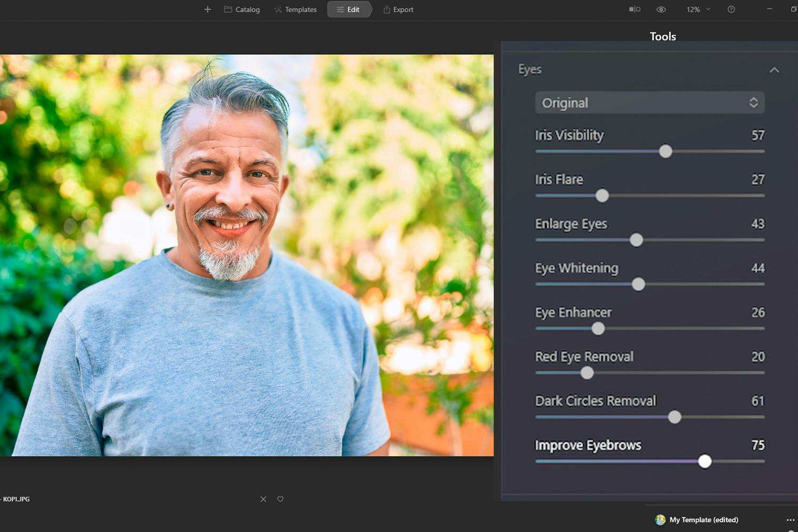Click the Dark Circles Removal slider handle
Viewport: 798px width, 532px height.
tap(674, 417)
